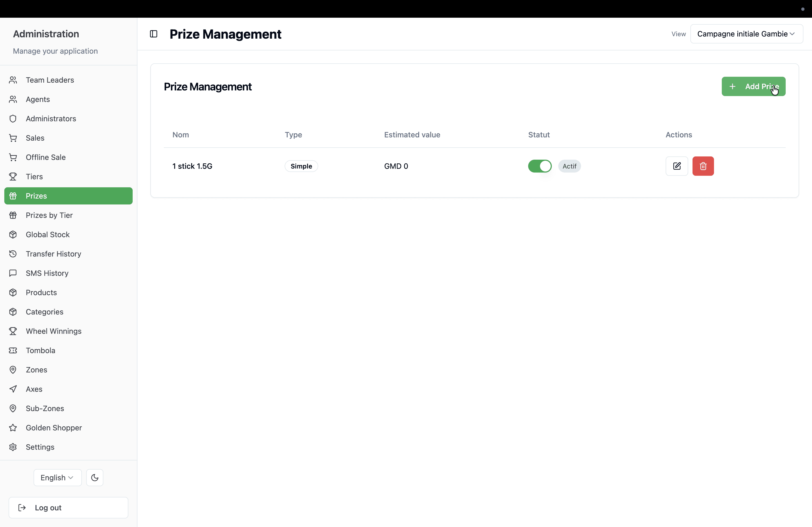Open the campaign View dropdown
Image resolution: width=812 pixels, height=527 pixels.
[x=746, y=34]
